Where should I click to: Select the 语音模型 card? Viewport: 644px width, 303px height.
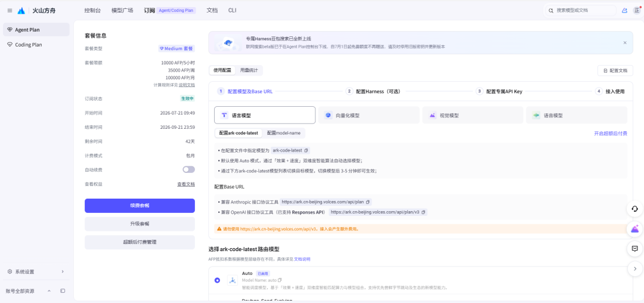click(x=577, y=115)
